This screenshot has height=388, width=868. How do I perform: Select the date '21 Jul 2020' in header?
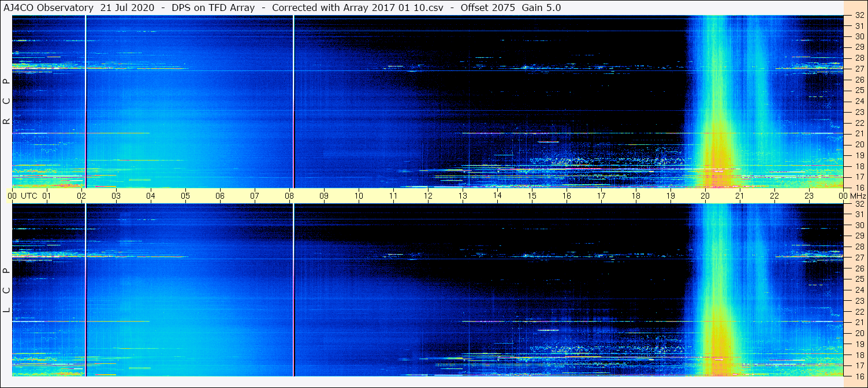(x=127, y=8)
